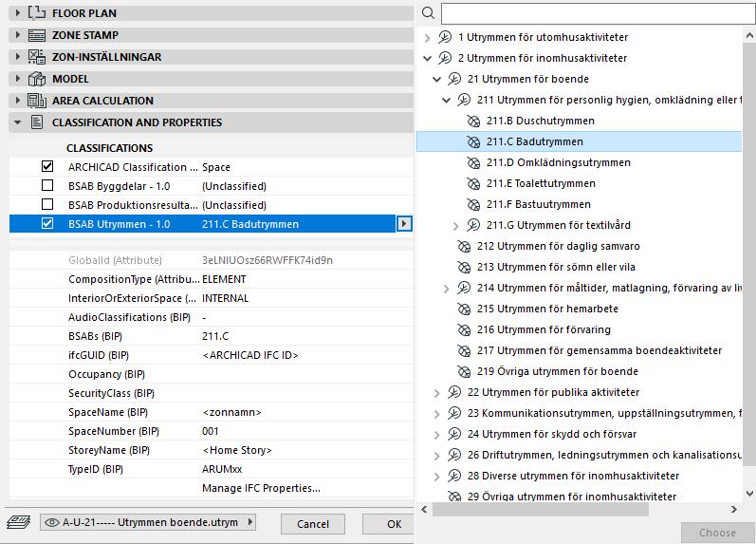Click the TypeID (BIP) value ARUMxx

pos(222,469)
